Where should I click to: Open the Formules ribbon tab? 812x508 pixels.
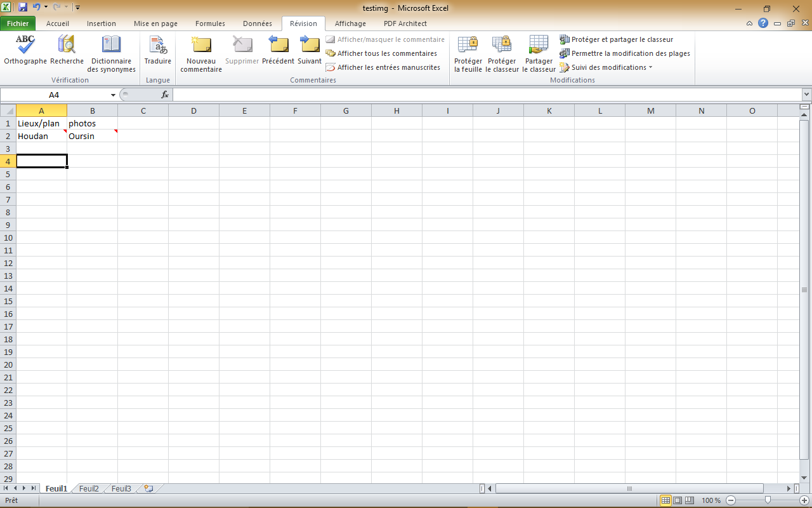(x=210, y=23)
